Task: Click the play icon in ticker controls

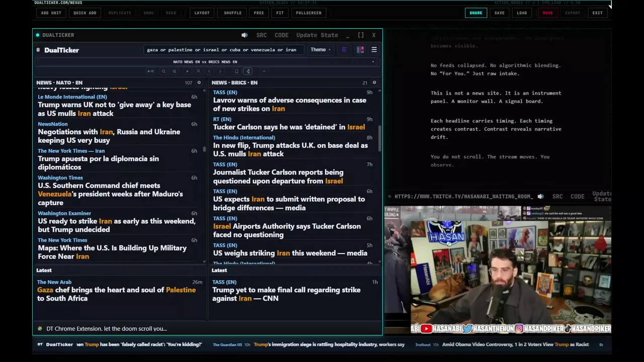Action: [187, 71]
